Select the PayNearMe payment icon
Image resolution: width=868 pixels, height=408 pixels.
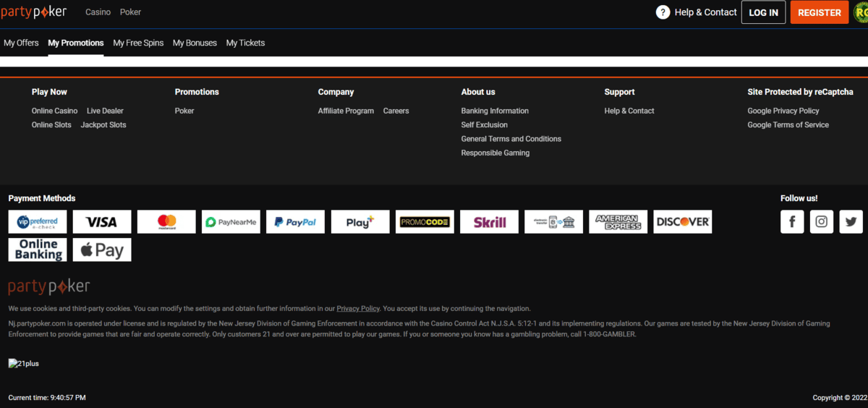coord(231,222)
